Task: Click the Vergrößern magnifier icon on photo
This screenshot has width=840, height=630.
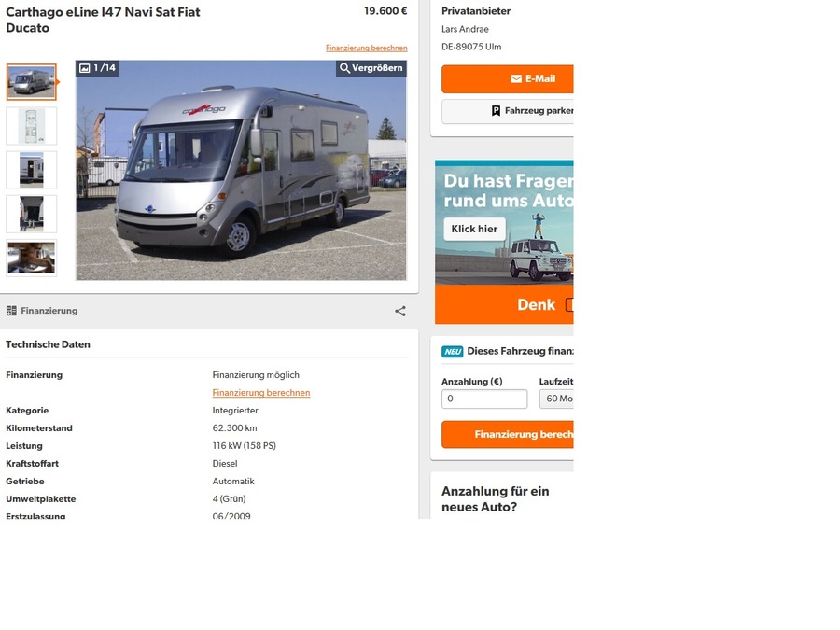Action: point(345,68)
